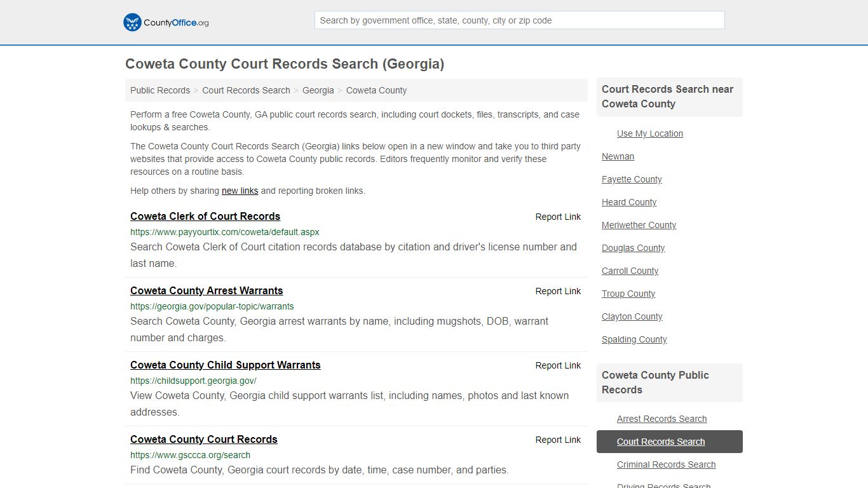This screenshot has height=488, width=868.
Task: Focus the government office search field
Action: (x=519, y=20)
